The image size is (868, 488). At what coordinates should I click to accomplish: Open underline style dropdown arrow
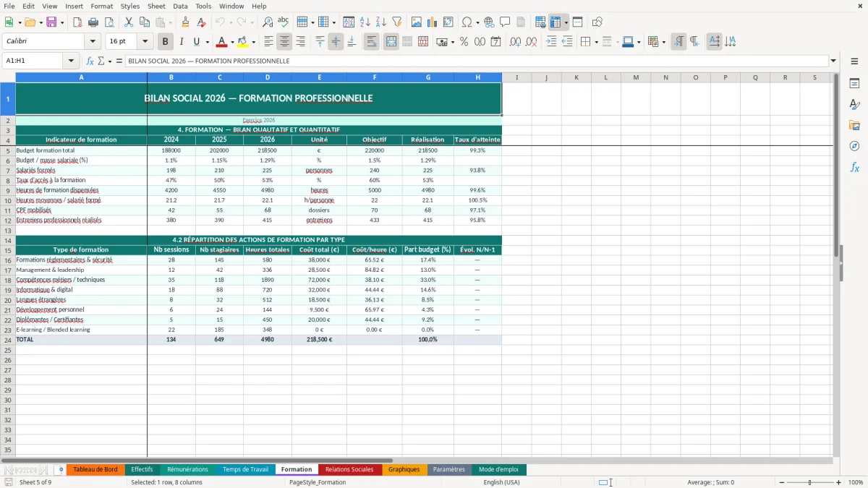[207, 42]
